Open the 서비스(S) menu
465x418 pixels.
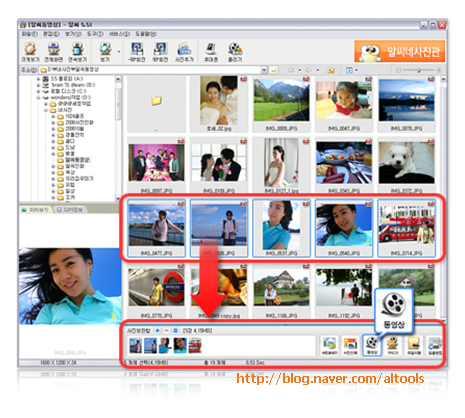point(119,34)
